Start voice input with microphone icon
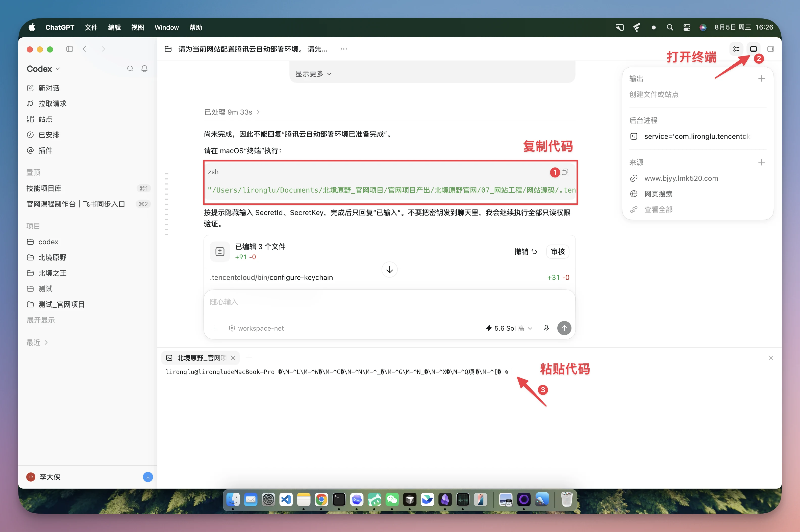This screenshot has width=800, height=532. pos(546,328)
